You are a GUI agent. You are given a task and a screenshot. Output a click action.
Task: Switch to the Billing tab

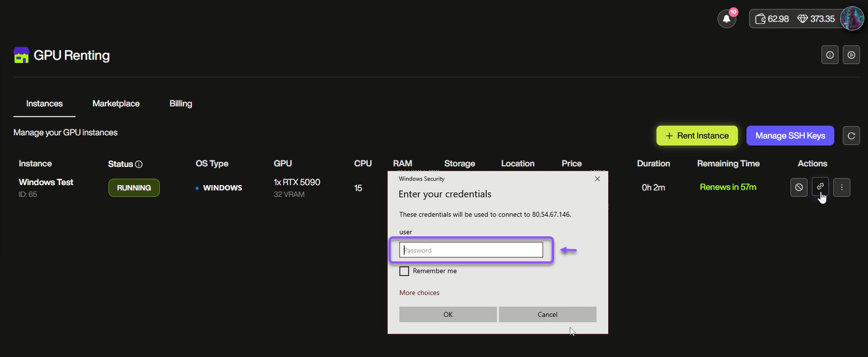[181, 103]
